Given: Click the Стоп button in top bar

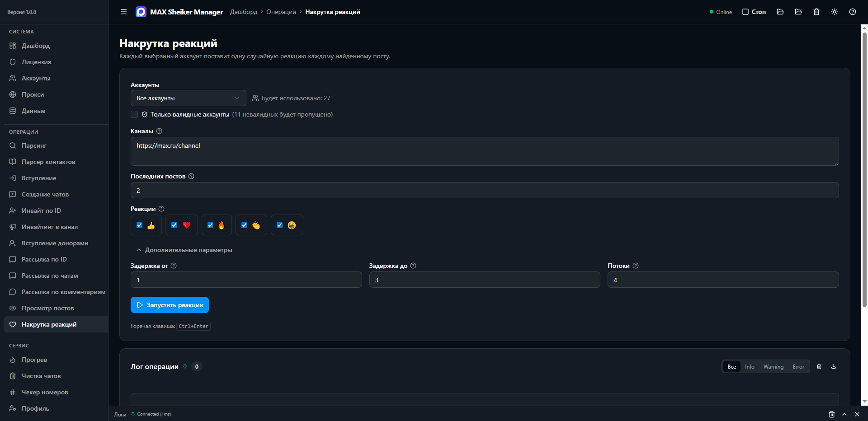Looking at the screenshot, I should pos(754,12).
